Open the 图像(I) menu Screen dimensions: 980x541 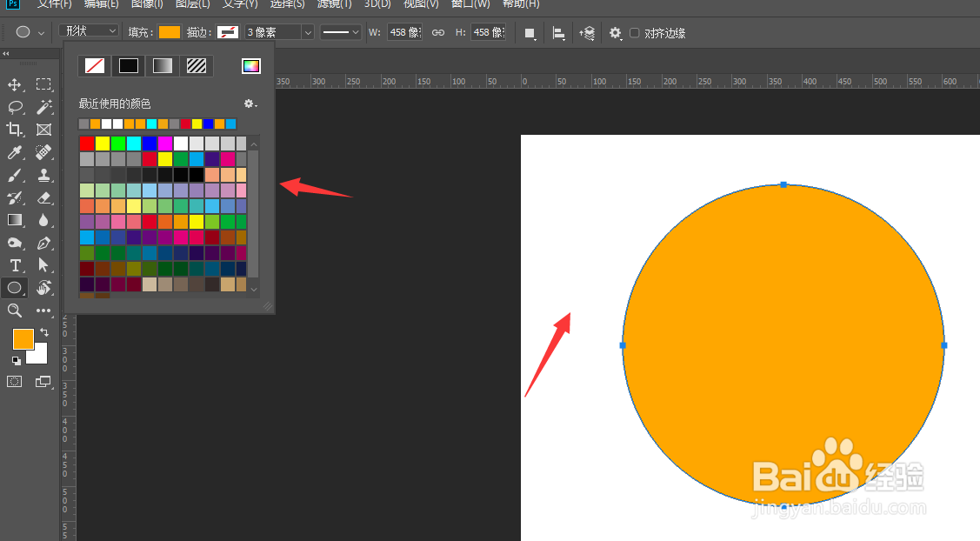pyautogui.click(x=147, y=4)
